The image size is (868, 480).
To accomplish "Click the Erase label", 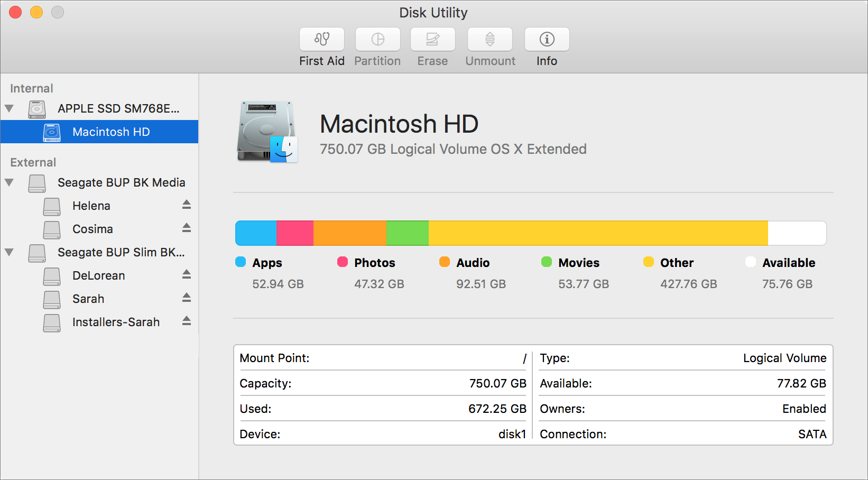I will [432, 61].
